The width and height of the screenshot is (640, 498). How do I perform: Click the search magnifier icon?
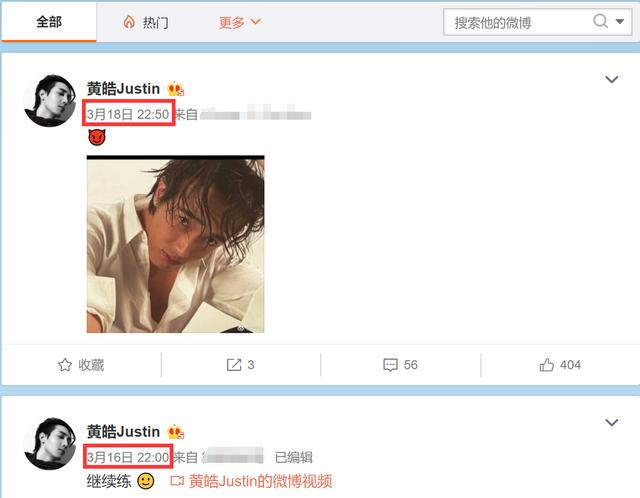click(600, 21)
